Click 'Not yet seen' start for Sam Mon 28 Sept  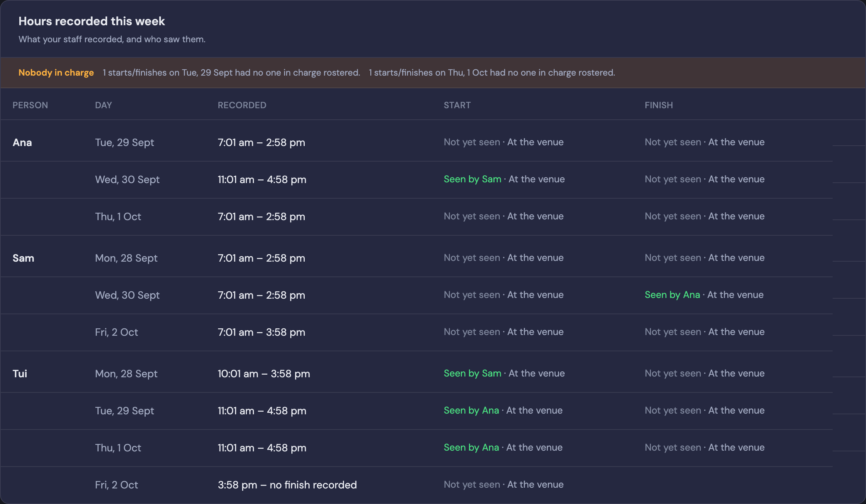[472, 258]
